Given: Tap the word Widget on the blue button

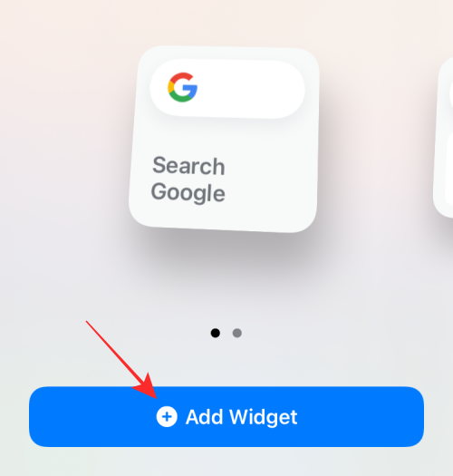Looking at the screenshot, I should click(264, 417).
